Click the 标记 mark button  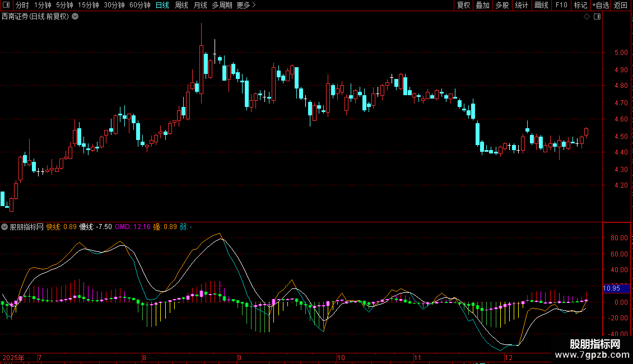coord(580,6)
